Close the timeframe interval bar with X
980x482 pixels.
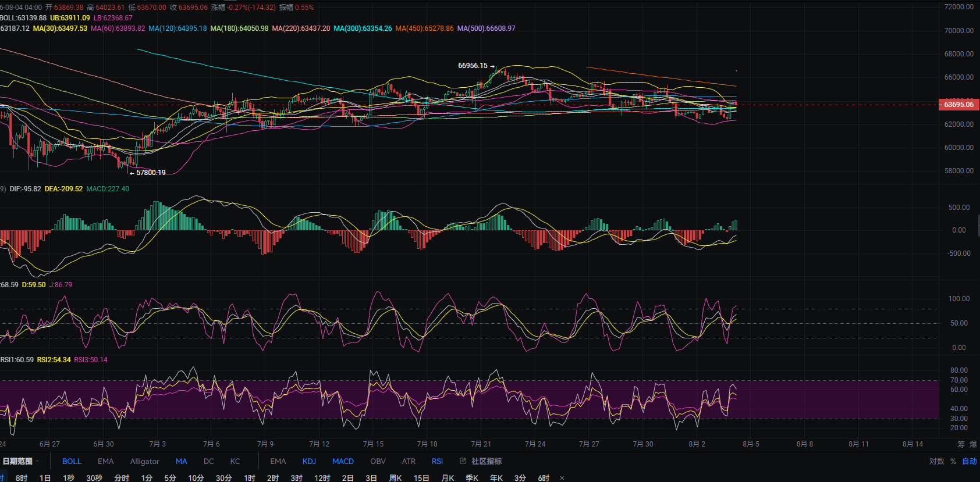pos(562,478)
